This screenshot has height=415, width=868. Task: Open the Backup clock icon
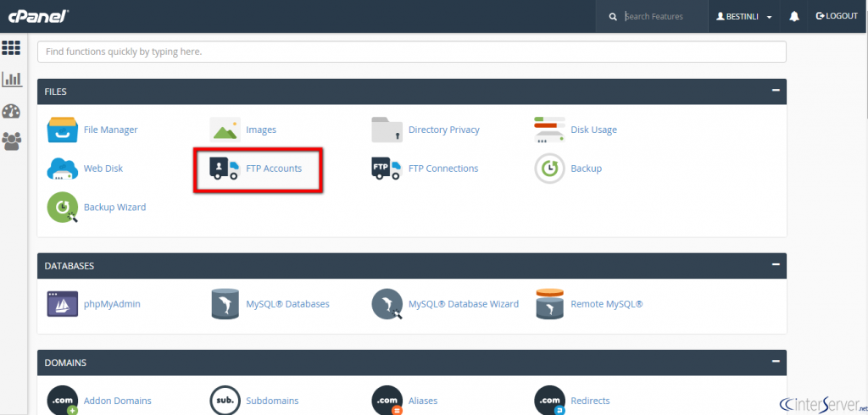pos(549,169)
